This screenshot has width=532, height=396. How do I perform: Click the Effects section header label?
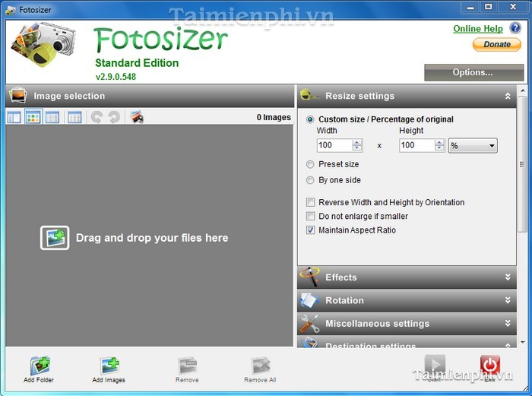click(x=341, y=277)
